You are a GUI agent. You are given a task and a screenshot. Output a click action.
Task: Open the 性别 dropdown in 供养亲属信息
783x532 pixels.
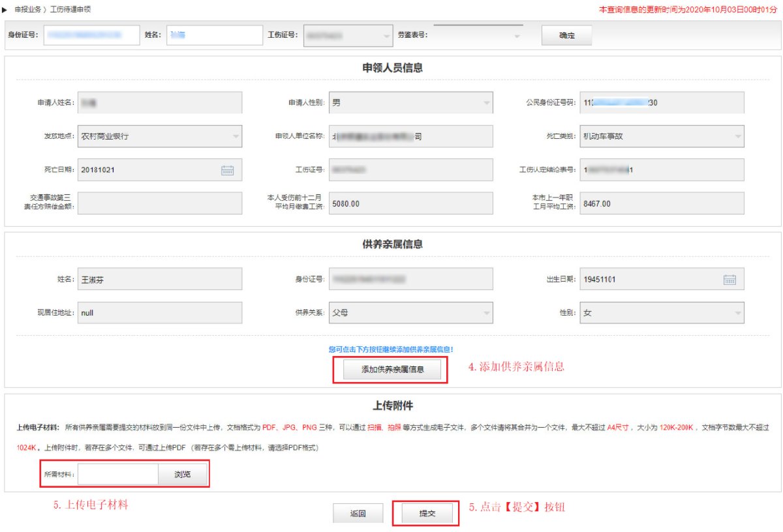coord(737,313)
